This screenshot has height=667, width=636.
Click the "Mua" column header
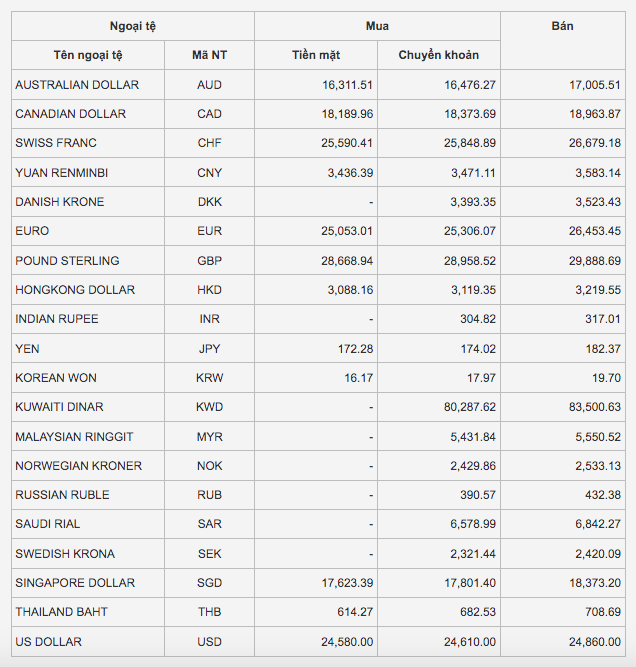(x=377, y=26)
